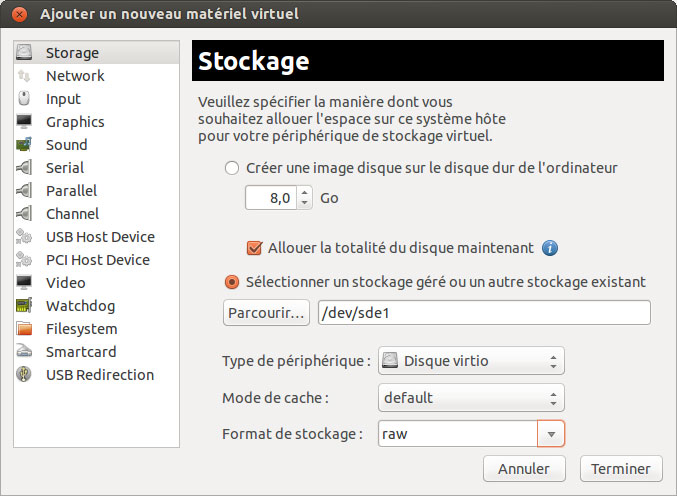Open the 'Type de périphérique' dropdown
The height and width of the screenshot is (496, 677).
point(471,361)
